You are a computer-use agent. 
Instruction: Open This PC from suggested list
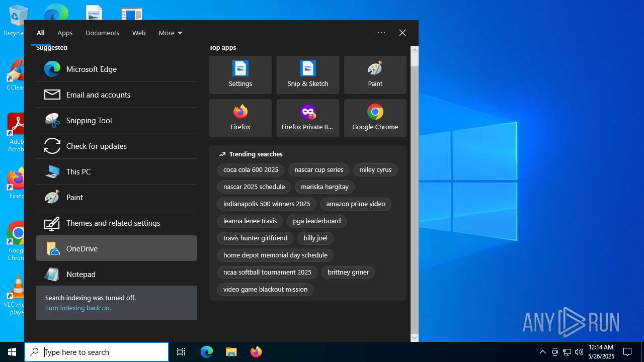click(x=117, y=171)
